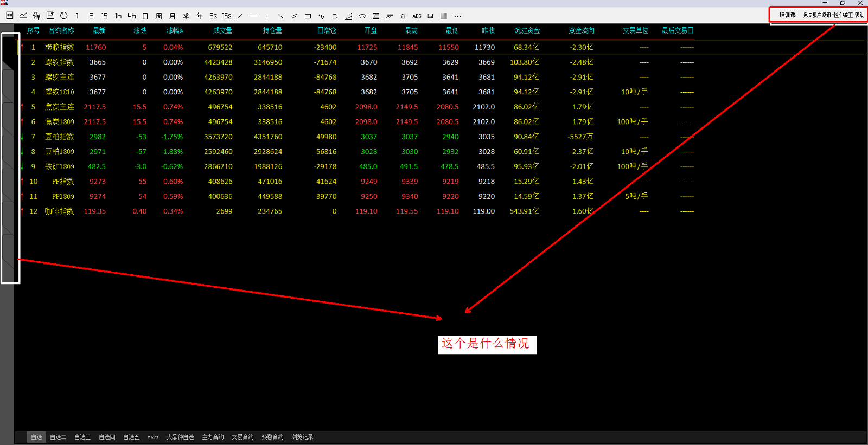Select the 4h period button

point(132,16)
